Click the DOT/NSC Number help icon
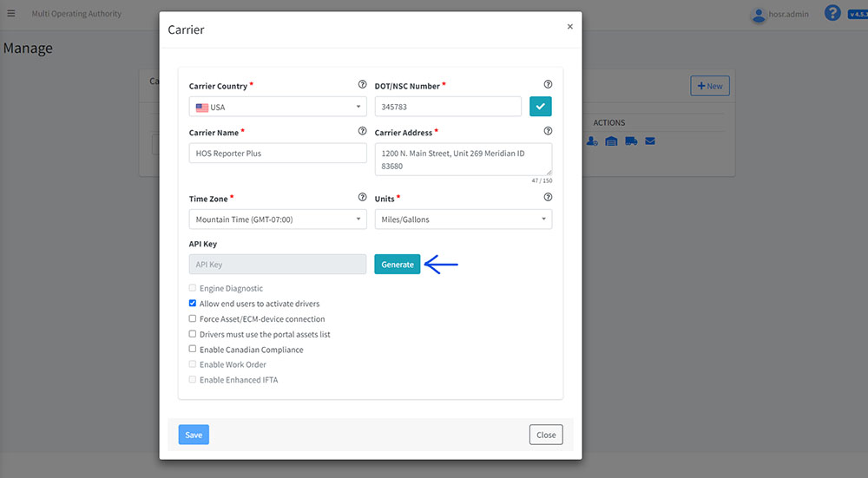868x478 pixels. (x=548, y=85)
